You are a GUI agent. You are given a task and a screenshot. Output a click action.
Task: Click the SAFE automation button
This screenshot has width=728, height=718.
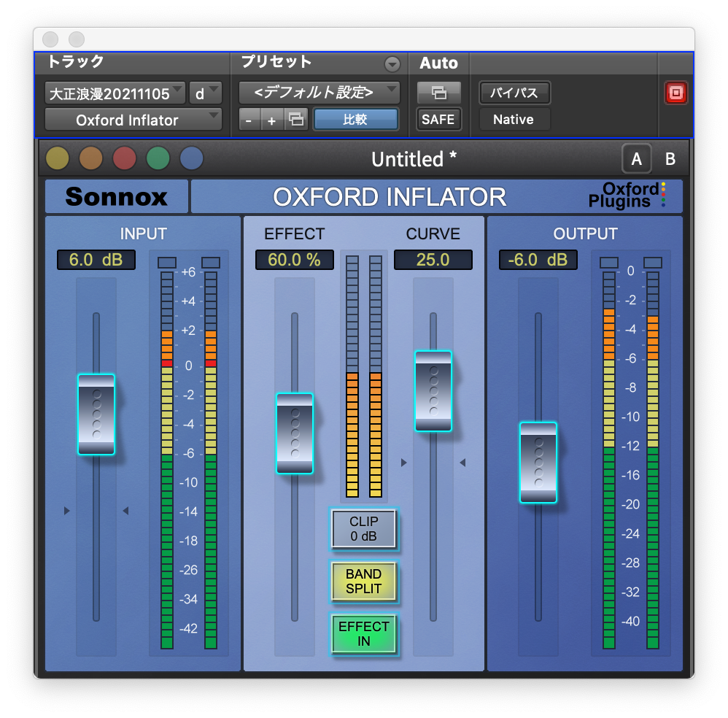pyautogui.click(x=438, y=119)
